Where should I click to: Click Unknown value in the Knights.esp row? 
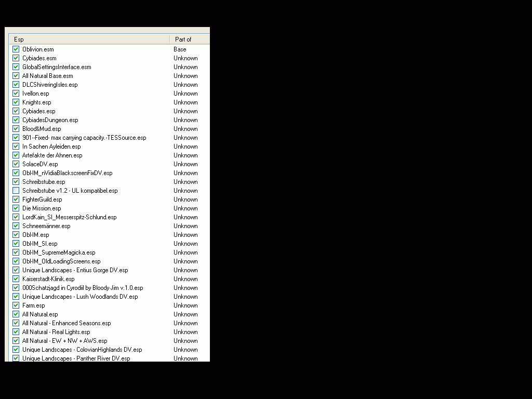coord(185,102)
